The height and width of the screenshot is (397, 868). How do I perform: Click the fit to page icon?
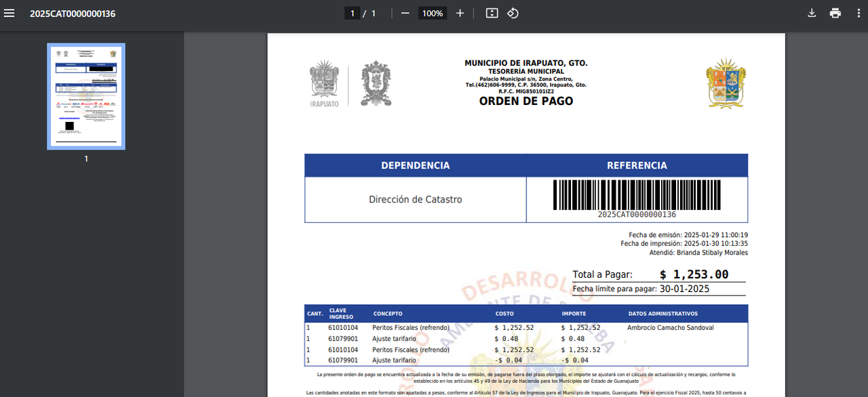click(492, 13)
